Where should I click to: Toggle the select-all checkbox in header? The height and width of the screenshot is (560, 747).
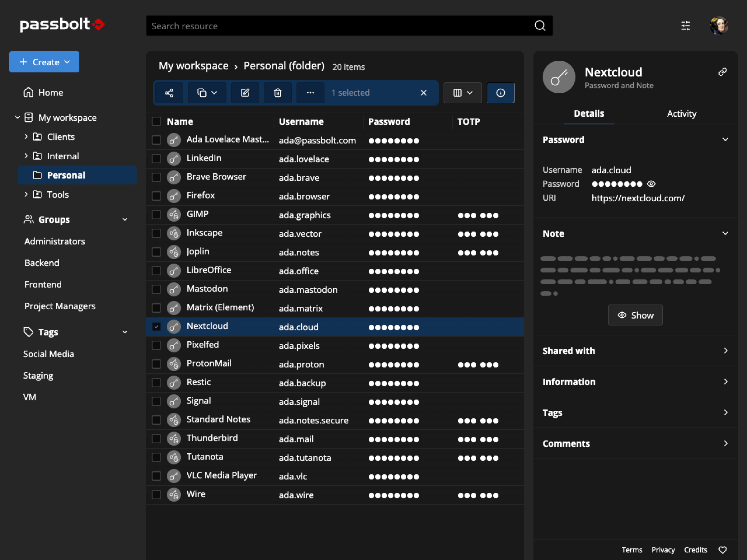[x=156, y=121]
